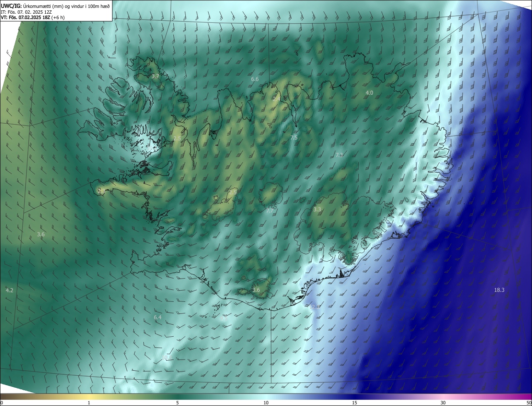The image size is (532, 406).
Task: Click the color scale tick label 5
Action: (x=177, y=403)
